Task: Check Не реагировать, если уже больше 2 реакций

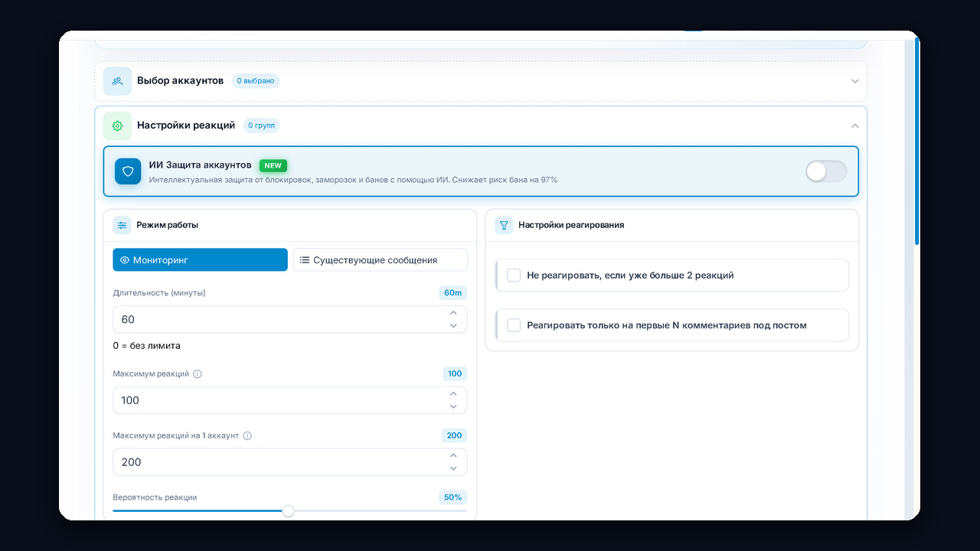Action: point(514,275)
